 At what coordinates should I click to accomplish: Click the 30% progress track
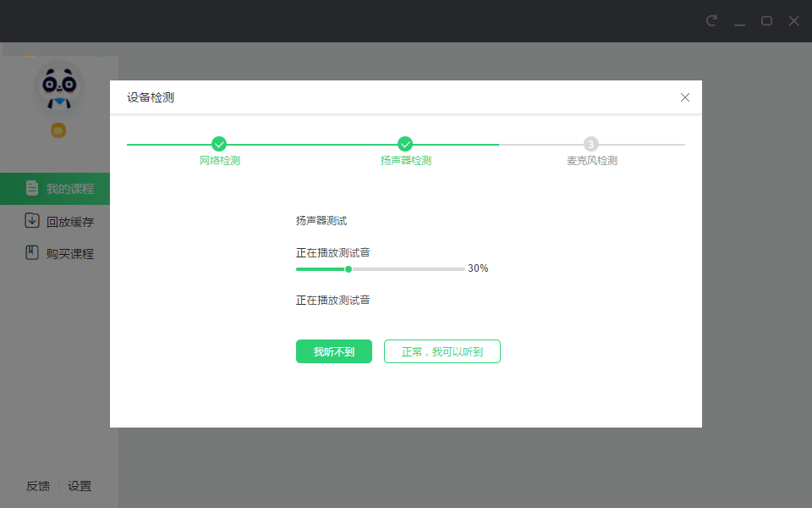pos(379,268)
